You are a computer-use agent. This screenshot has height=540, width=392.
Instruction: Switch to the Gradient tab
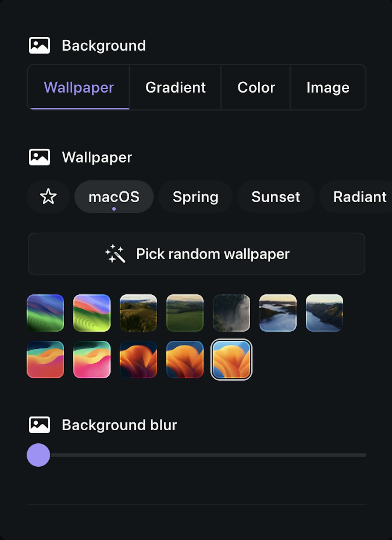coord(175,87)
